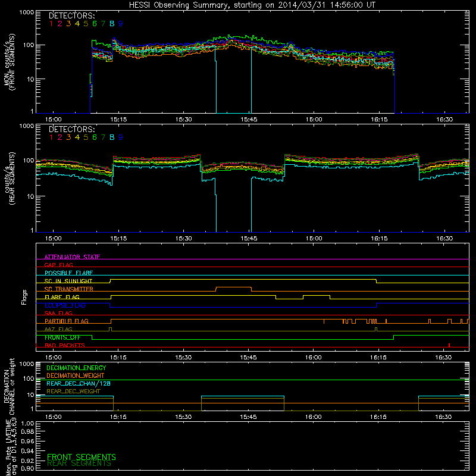This screenshot has height=476, width=476.
Task: Click yellow detector 4 in front segments legend
Action: 77,24
